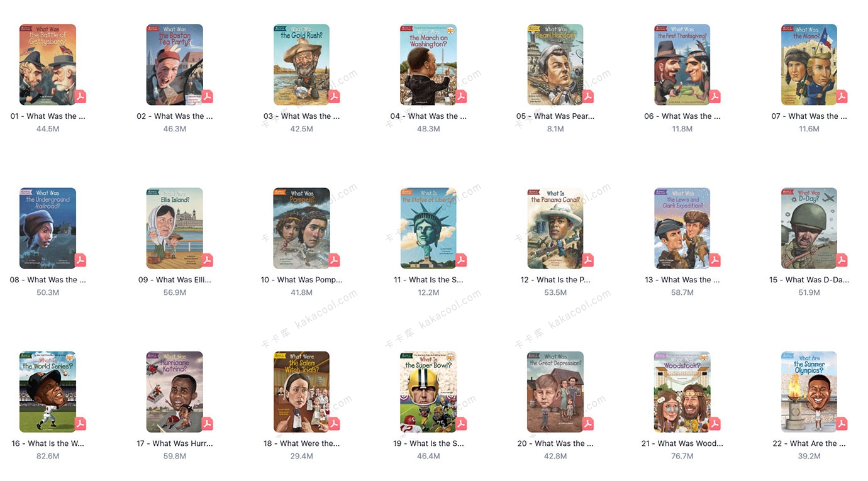Open file '06 - What Was the ...'
The width and height of the screenshot is (868, 481).
tap(682, 116)
